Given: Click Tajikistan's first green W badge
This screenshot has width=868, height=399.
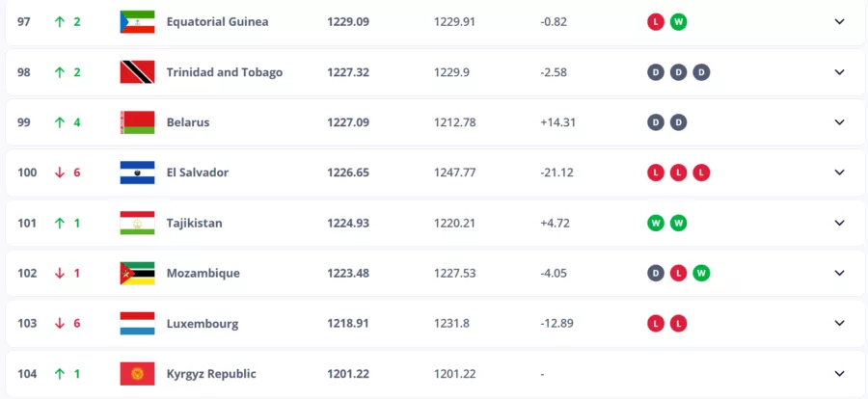Looking at the screenshot, I should (x=656, y=223).
